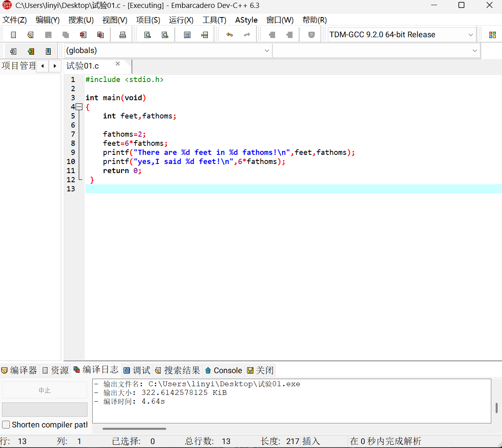
Task: Switch to the 资源 bottom tab
Action: coord(55,370)
